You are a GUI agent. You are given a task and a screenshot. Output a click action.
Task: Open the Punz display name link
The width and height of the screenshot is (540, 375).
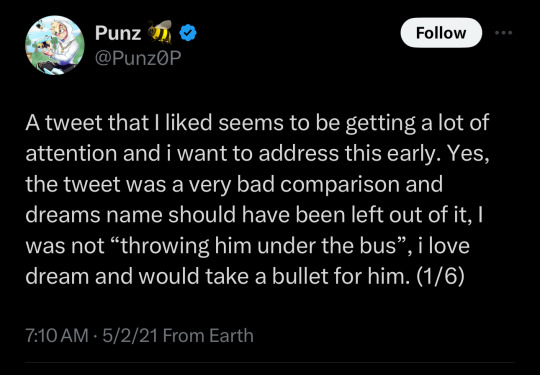(x=118, y=33)
